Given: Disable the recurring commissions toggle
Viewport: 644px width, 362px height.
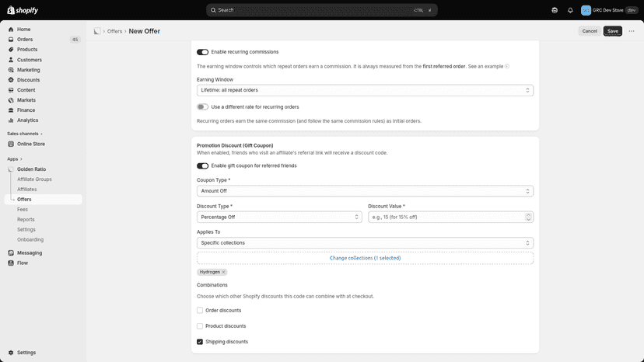Looking at the screenshot, I should click(202, 52).
